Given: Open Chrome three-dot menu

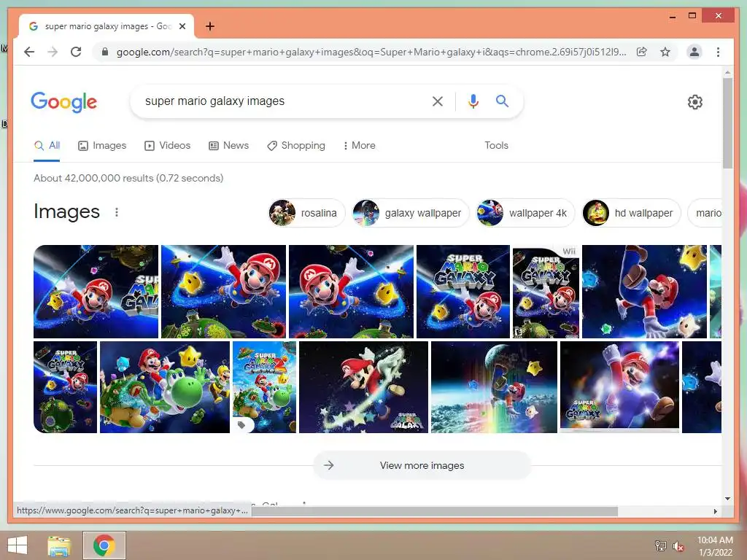Looking at the screenshot, I should coord(718,52).
